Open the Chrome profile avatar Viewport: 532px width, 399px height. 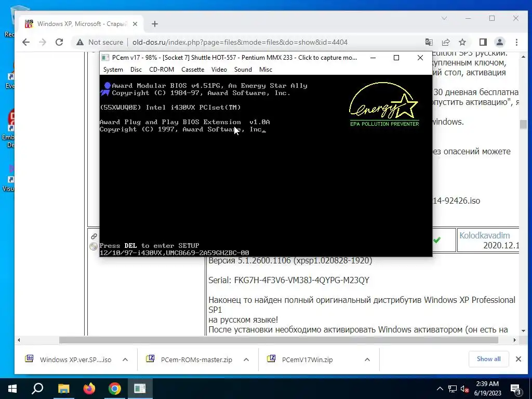[499, 42]
